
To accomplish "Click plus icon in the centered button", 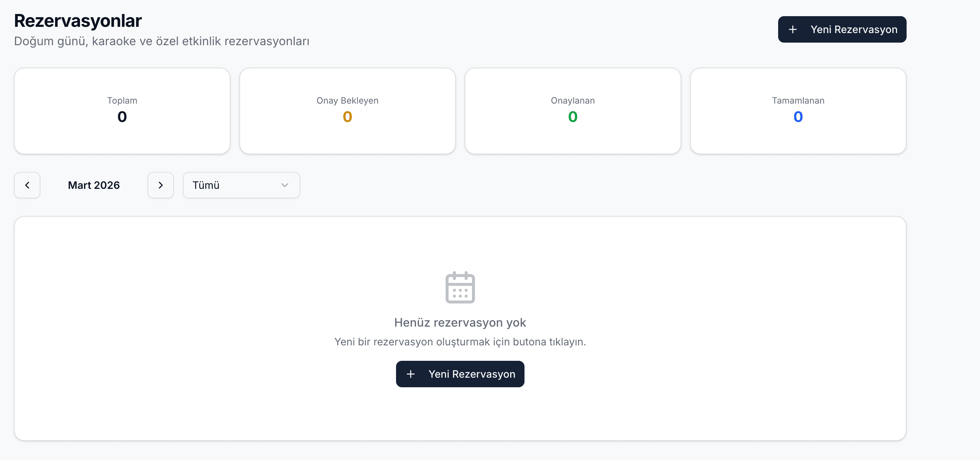I will [x=410, y=374].
